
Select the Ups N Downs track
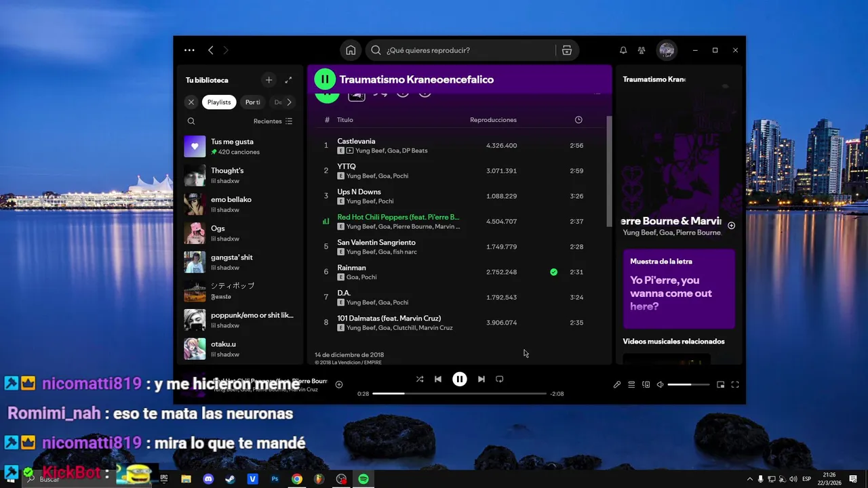[458, 196]
